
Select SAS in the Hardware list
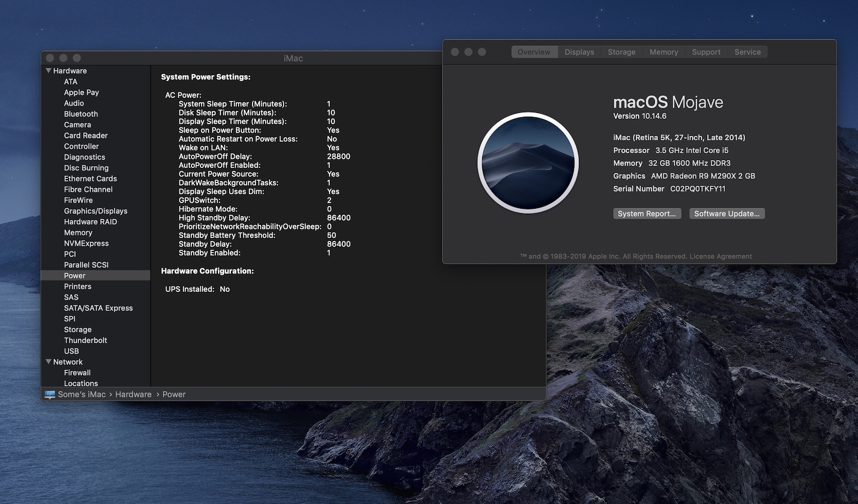pos(71,297)
